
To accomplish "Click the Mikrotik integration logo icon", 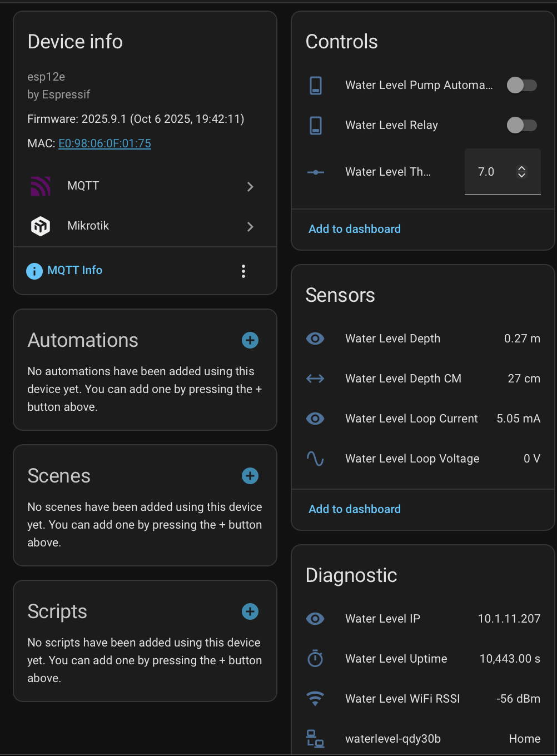I will pyautogui.click(x=41, y=226).
